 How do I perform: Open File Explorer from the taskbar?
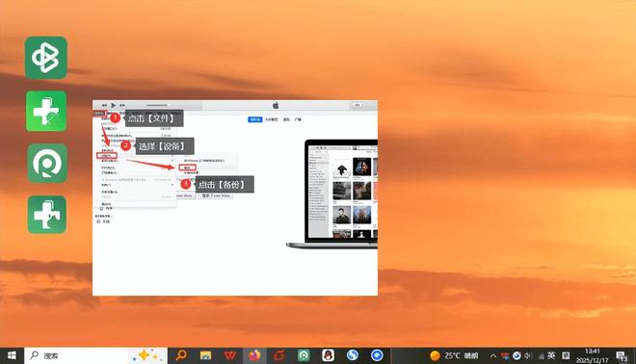click(x=205, y=355)
